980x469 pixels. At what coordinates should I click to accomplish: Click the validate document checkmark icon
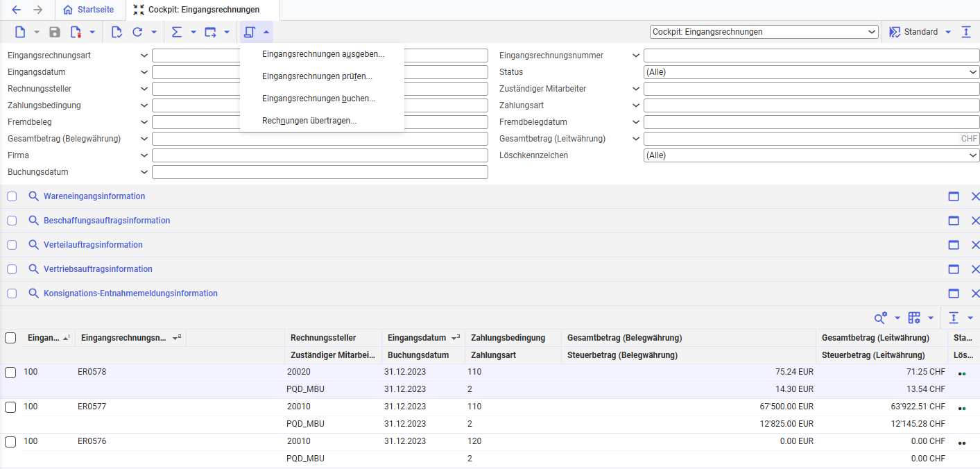(117, 32)
